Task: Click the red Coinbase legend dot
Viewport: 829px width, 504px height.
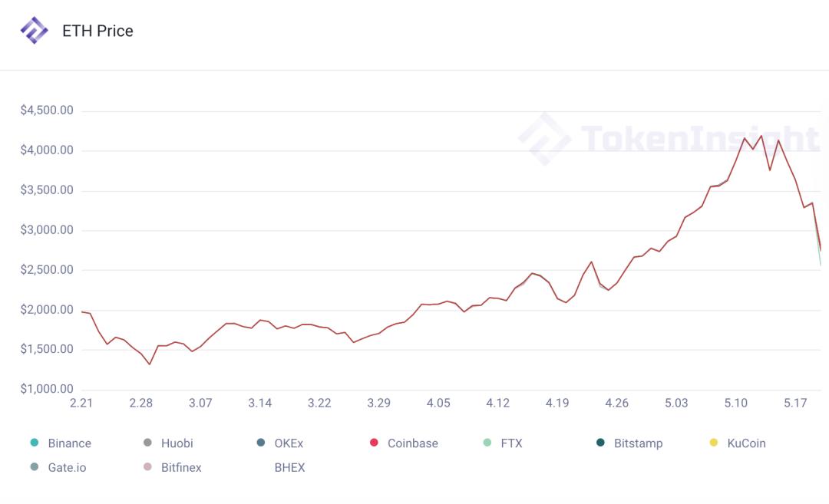Action: pos(374,443)
